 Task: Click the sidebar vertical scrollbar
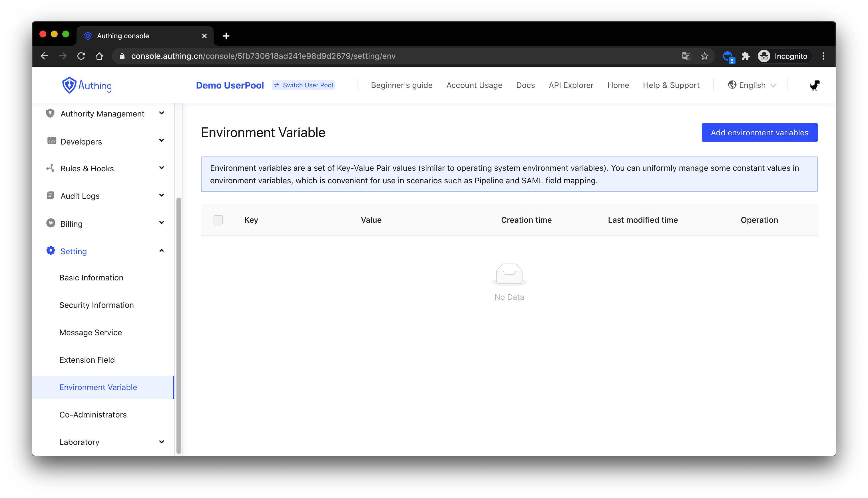pos(178,325)
